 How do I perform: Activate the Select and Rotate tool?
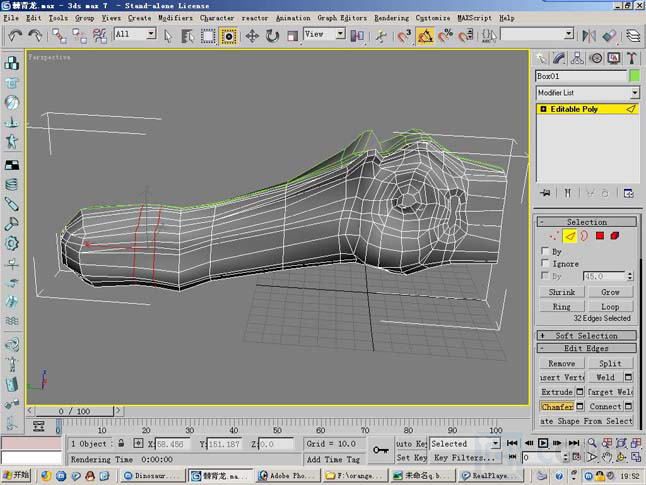pyautogui.click(x=272, y=36)
